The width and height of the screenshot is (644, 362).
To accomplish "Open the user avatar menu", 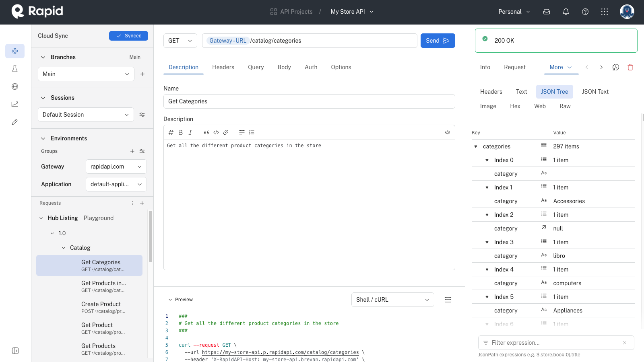I will pyautogui.click(x=627, y=12).
